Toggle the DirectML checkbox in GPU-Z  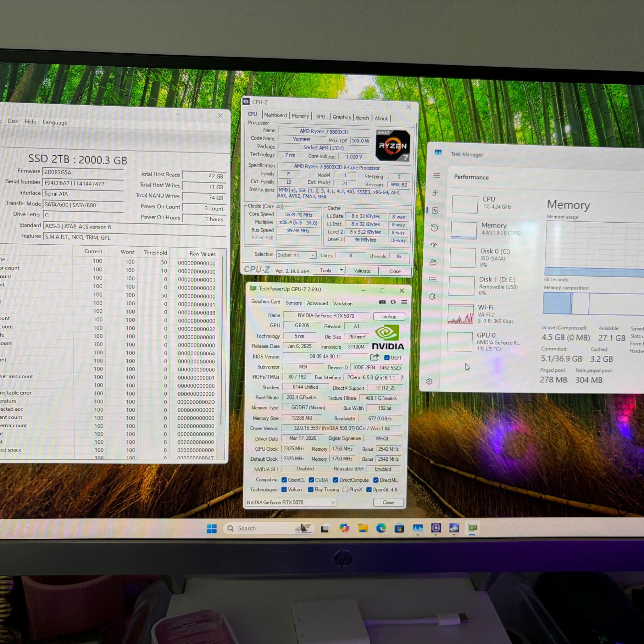coord(376,480)
